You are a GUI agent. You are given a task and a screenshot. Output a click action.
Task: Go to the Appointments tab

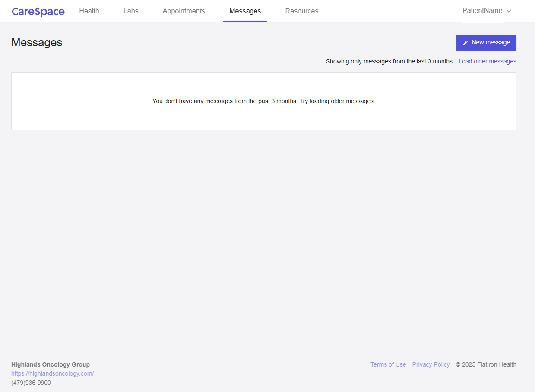[184, 11]
